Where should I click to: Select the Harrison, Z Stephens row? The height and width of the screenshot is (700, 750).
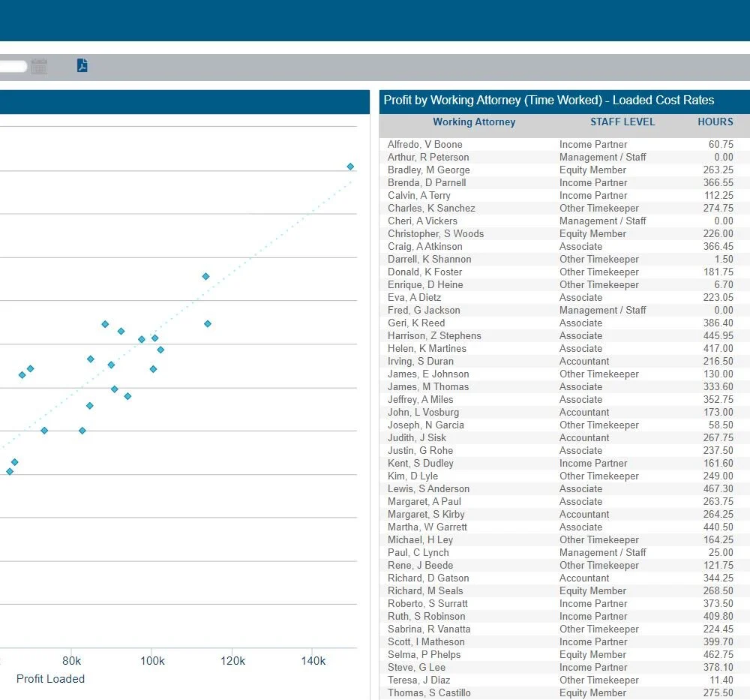565,336
